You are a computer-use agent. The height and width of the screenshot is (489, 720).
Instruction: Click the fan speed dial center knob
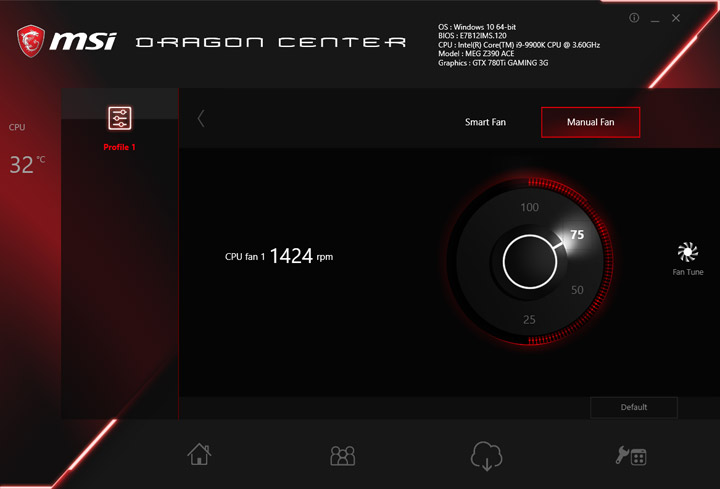click(x=530, y=262)
